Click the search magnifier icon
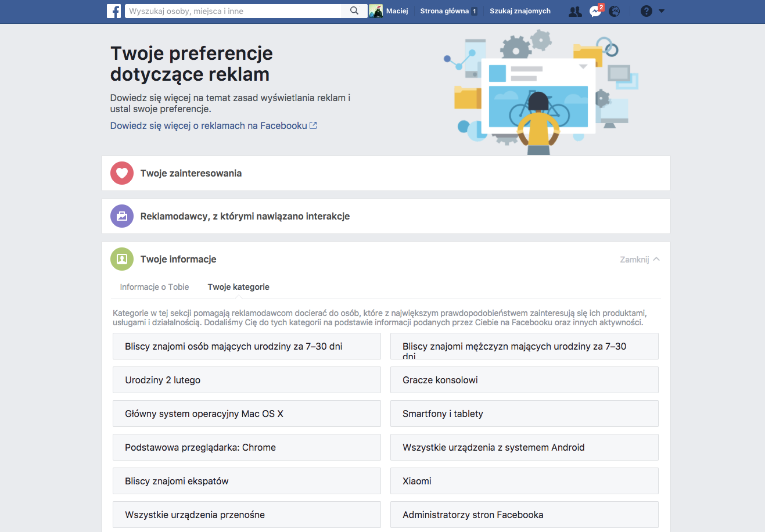The image size is (765, 532). click(354, 11)
